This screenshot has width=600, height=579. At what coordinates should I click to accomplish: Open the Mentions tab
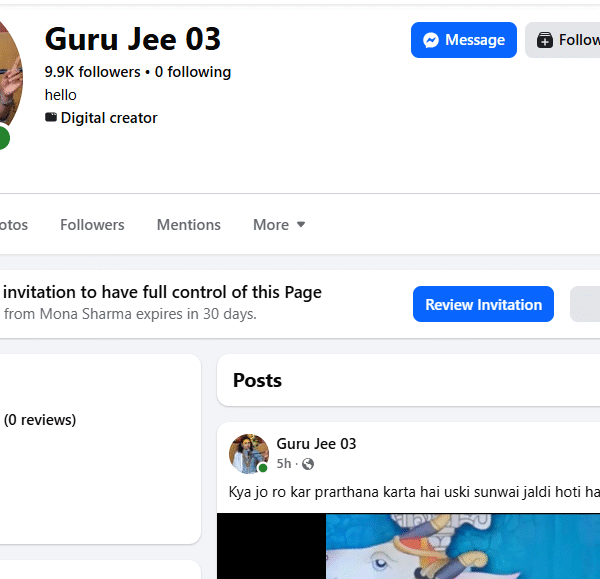click(189, 225)
